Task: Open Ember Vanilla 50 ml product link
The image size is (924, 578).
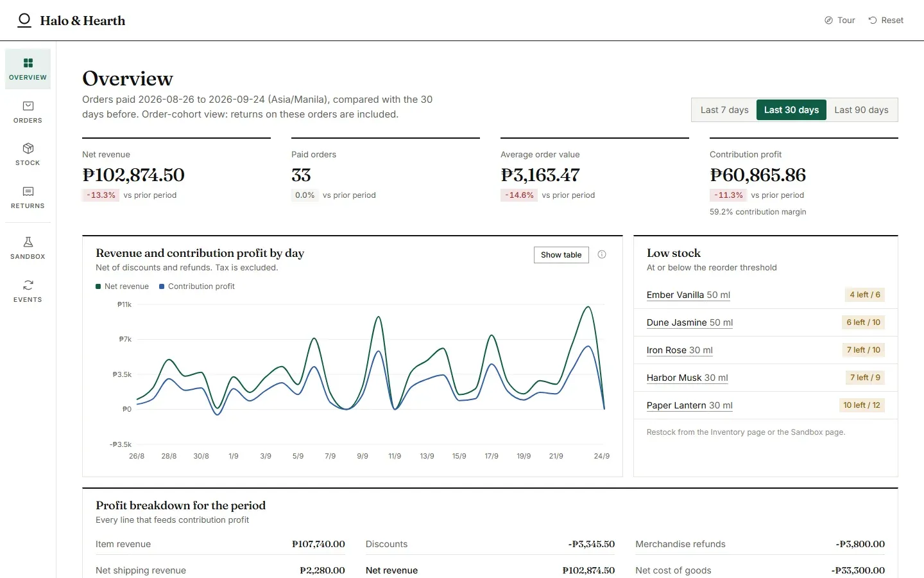Action: [x=689, y=295]
